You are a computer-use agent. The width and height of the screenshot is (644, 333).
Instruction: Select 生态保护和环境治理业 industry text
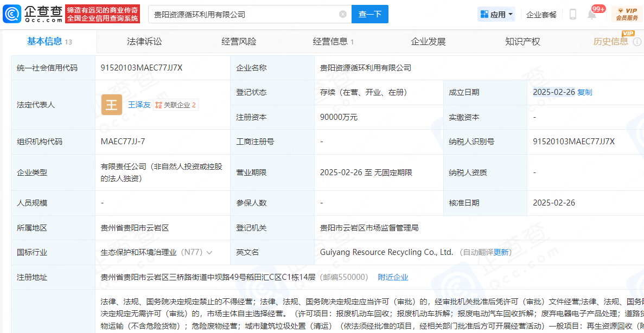click(139, 252)
